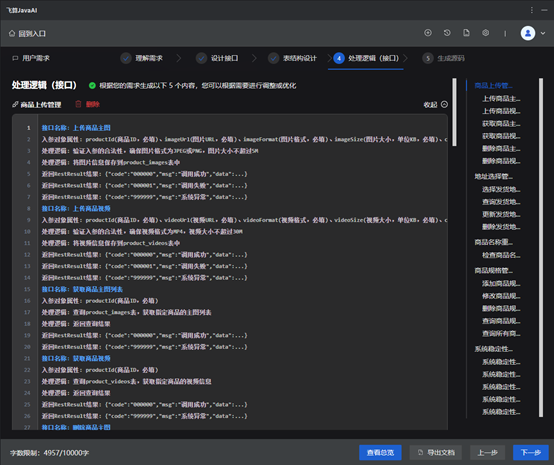Click the 查看总览 button

[380, 452]
